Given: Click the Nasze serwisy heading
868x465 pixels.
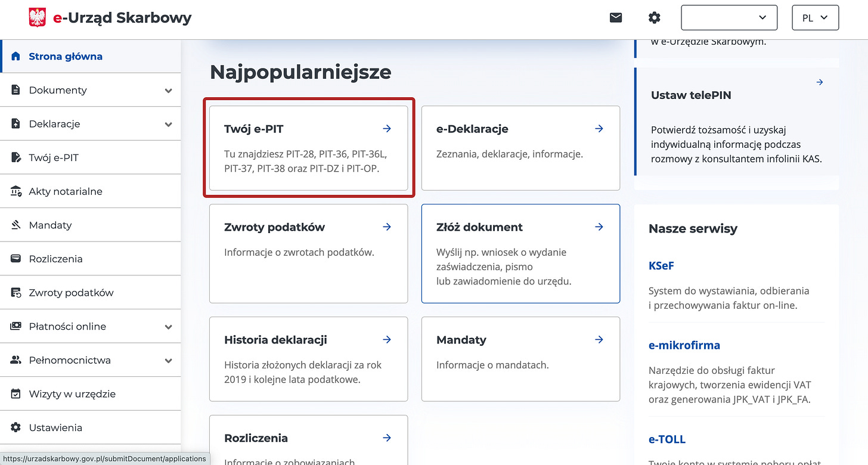Looking at the screenshot, I should click(x=693, y=228).
